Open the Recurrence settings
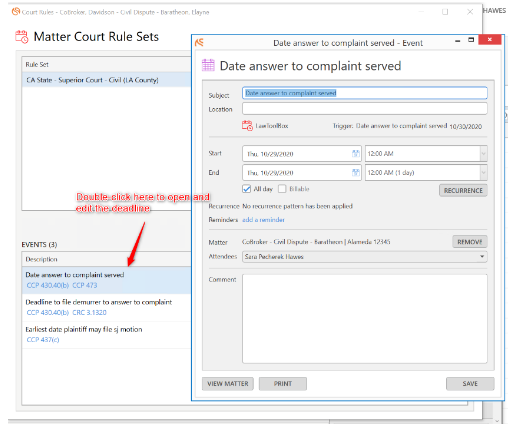511x426 pixels. pyautogui.click(x=463, y=191)
